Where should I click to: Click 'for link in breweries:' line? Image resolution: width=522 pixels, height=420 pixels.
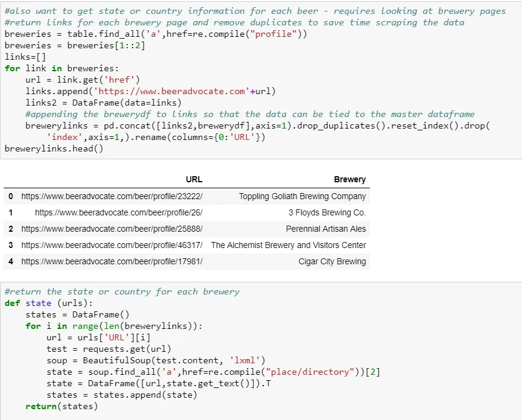[62, 69]
